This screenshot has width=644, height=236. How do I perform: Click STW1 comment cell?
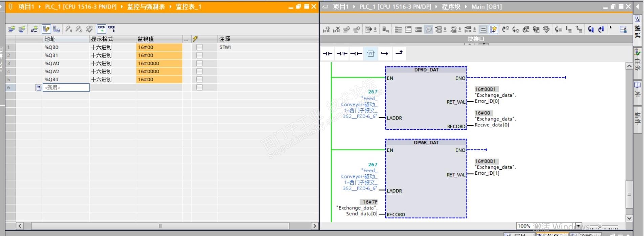tap(268, 47)
